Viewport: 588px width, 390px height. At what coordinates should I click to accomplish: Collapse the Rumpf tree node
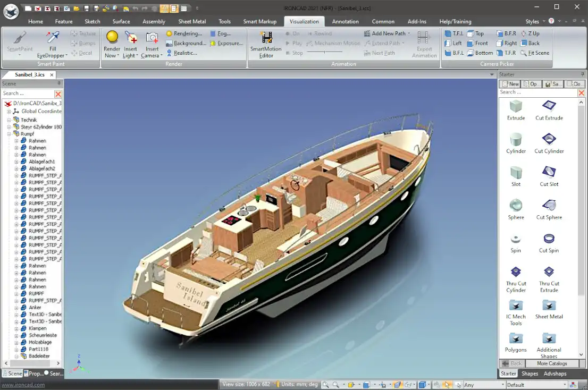click(x=9, y=134)
